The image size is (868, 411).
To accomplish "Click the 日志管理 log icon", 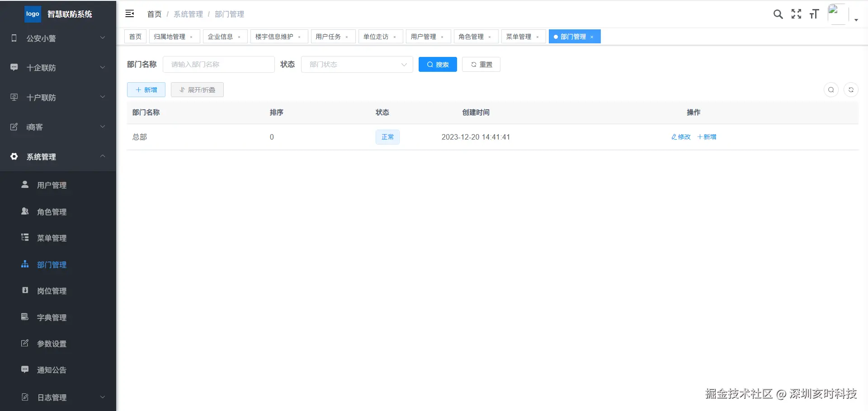I will (x=25, y=397).
